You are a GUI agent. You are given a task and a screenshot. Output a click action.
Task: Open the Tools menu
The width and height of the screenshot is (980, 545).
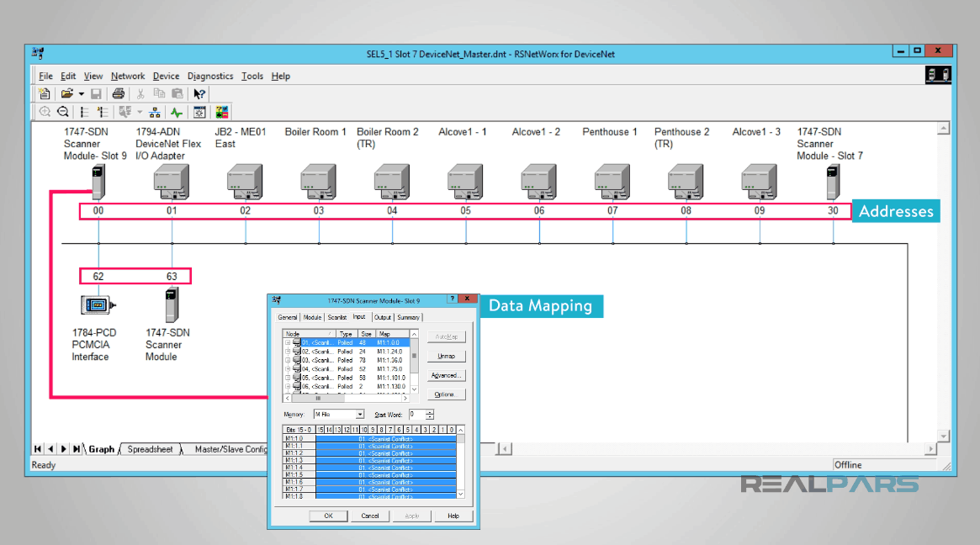(x=252, y=77)
